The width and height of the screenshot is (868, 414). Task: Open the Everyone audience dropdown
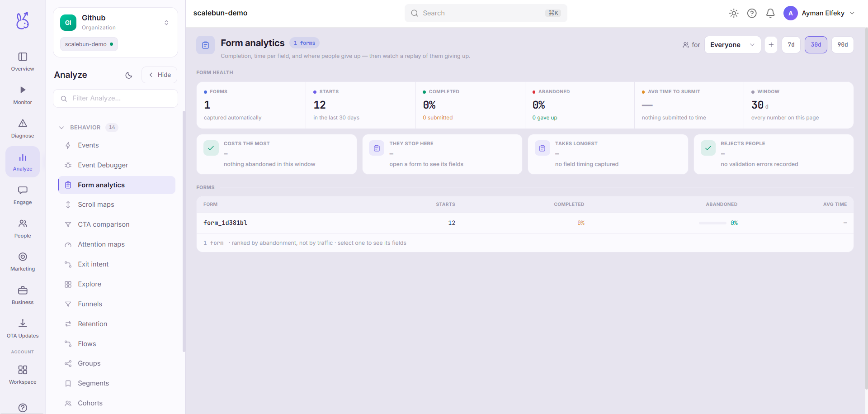point(732,45)
